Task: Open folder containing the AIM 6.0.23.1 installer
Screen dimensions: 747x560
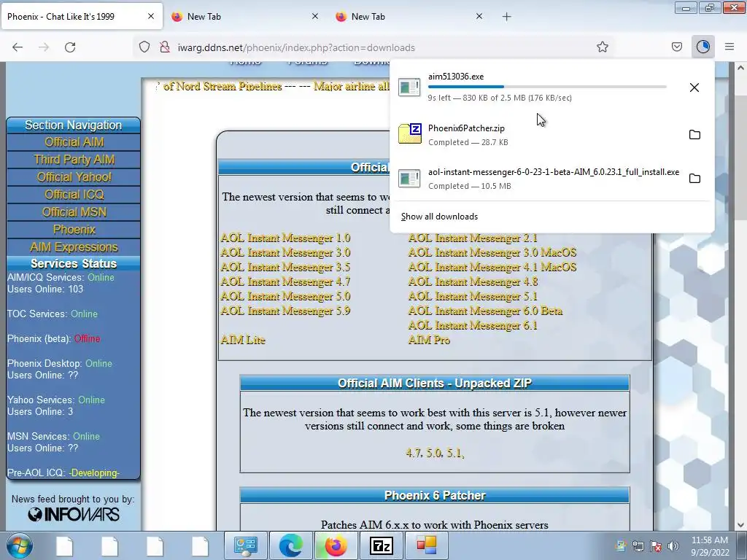Action: pyautogui.click(x=694, y=178)
